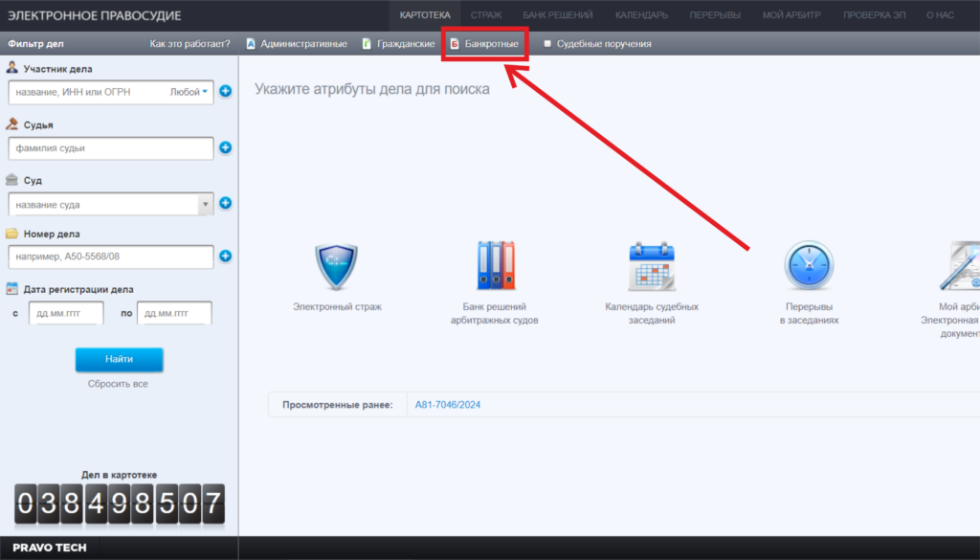Viewport: 980px width, 560px height.
Task: Switch to the БАНК РЕШЕНИЙ tab
Action: [x=558, y=15]
